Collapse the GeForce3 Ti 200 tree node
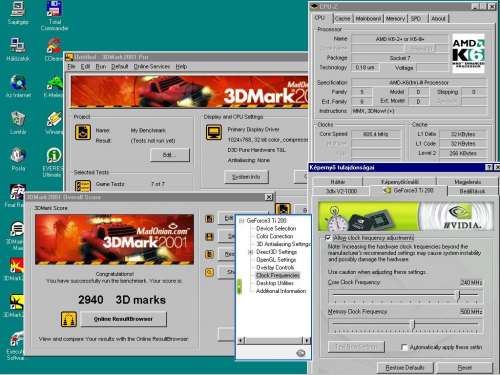Viewport: 500px width, 375px height. pos(242,221)
